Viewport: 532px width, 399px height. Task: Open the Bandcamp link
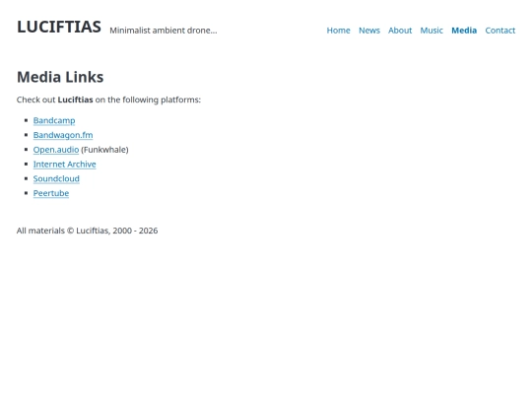[54, 121]
